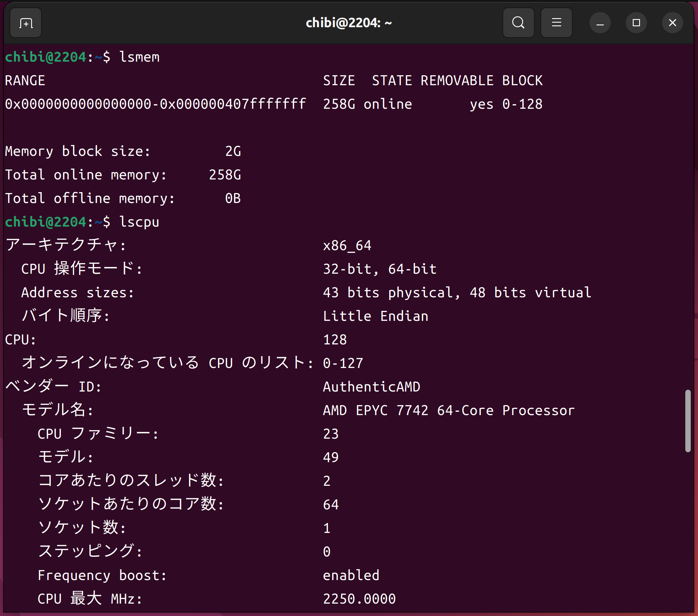698x616 pixels.
Task: Click the AMD EPYC 7742 model name
Action: point(449,410)
